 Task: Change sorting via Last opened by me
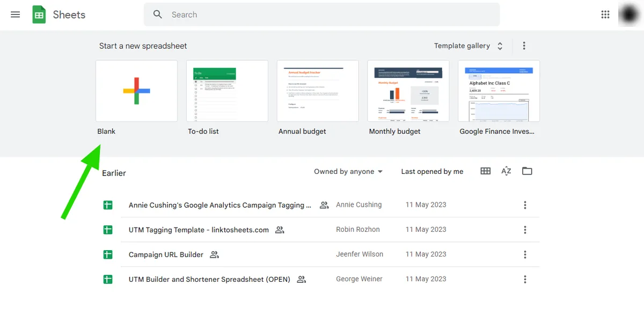(x=432, y=171)
